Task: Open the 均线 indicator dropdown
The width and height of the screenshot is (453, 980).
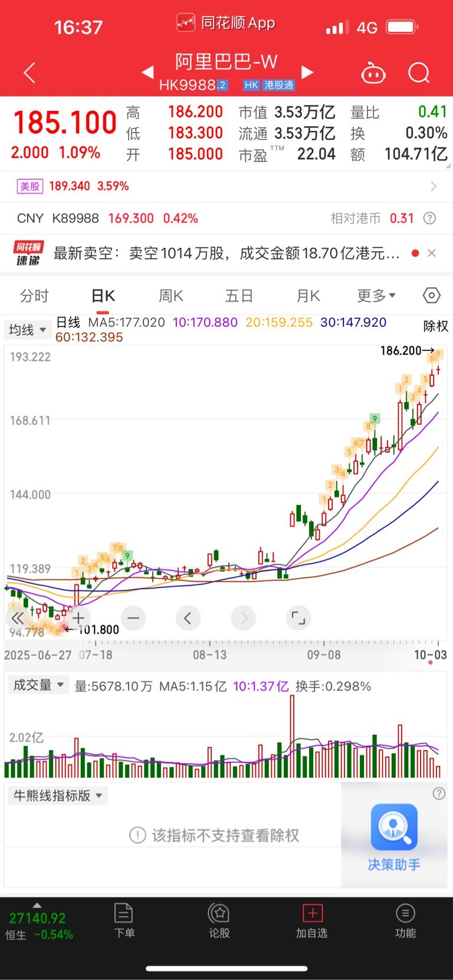Action: pyautogui.click(x=27, y=330)
